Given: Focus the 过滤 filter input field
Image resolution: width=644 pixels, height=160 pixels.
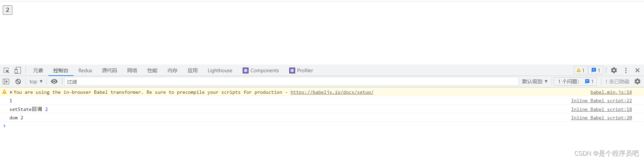Looking at the screenshot, I should pyautogui.click(x=291, y=81).
